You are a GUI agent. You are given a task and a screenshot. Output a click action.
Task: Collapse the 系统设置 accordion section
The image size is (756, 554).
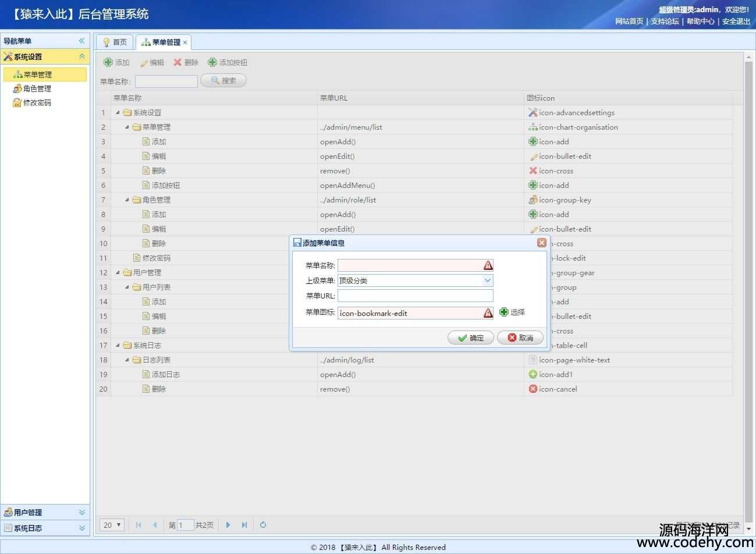click(x=81, y=56)
